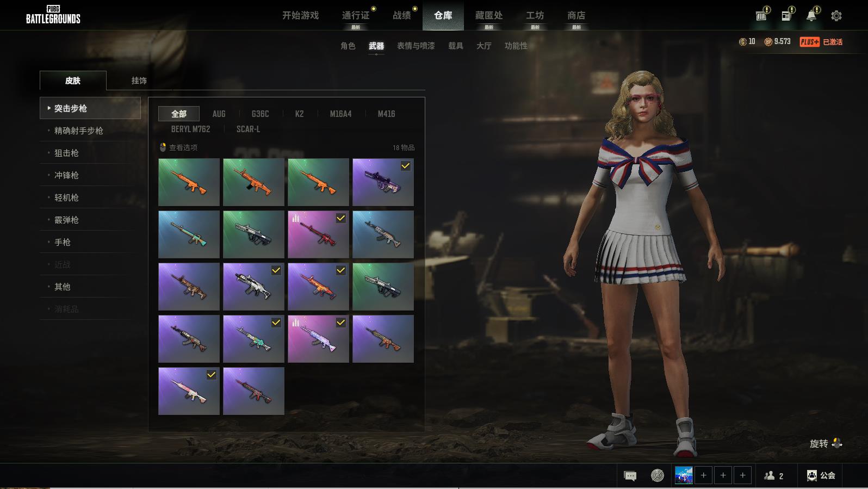The image size is (868, 489).
Task: Click the first plus party slot
Action: [703, 475]
